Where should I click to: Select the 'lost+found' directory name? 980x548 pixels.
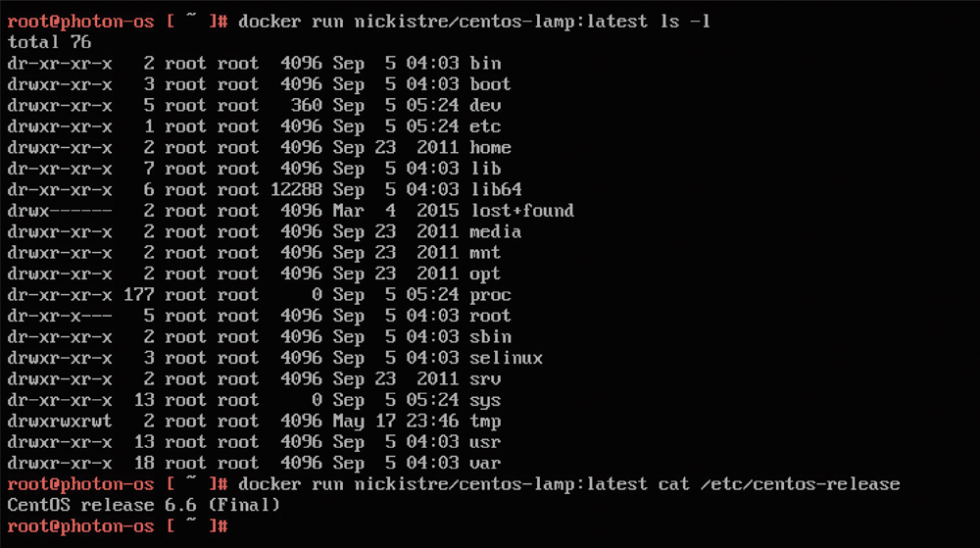[522, 211]
